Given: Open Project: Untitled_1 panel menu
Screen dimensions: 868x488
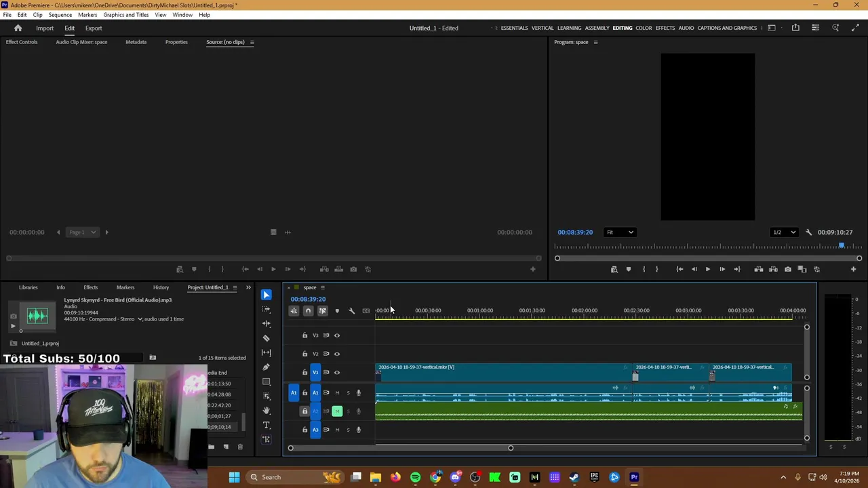Looking at the screenshot, I should coord(235,287).
